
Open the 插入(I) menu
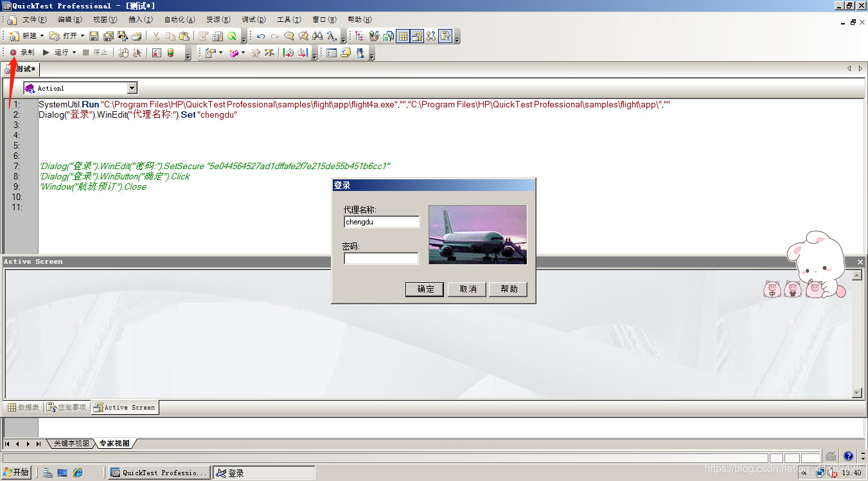pos(141,20)
